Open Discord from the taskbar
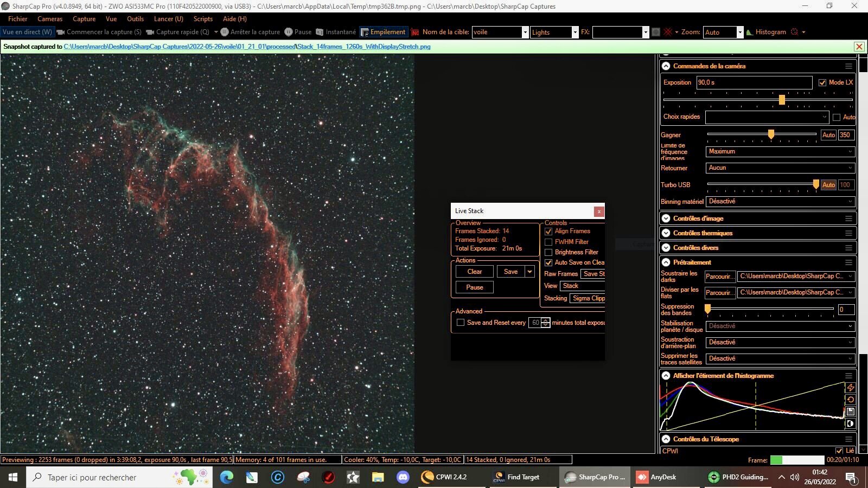Viewport: 868px width, 488px height. coord(403,477)
